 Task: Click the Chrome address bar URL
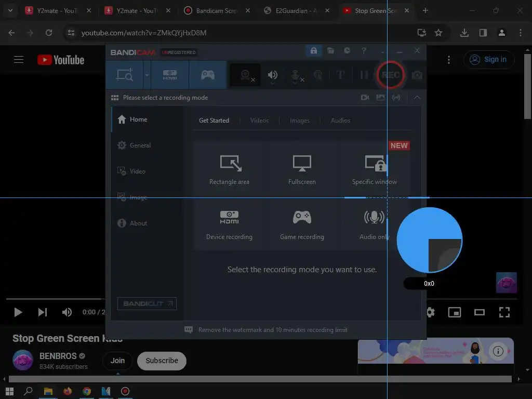[x=144, y=33]
